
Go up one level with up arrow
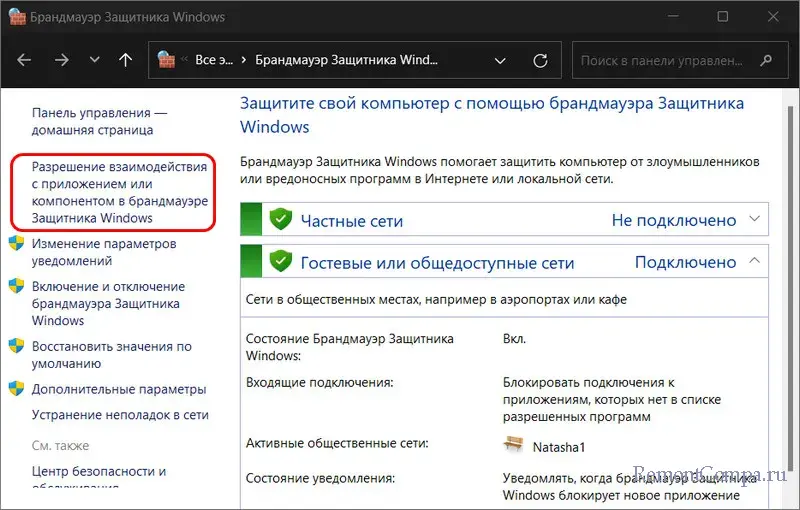pos(126,60)
